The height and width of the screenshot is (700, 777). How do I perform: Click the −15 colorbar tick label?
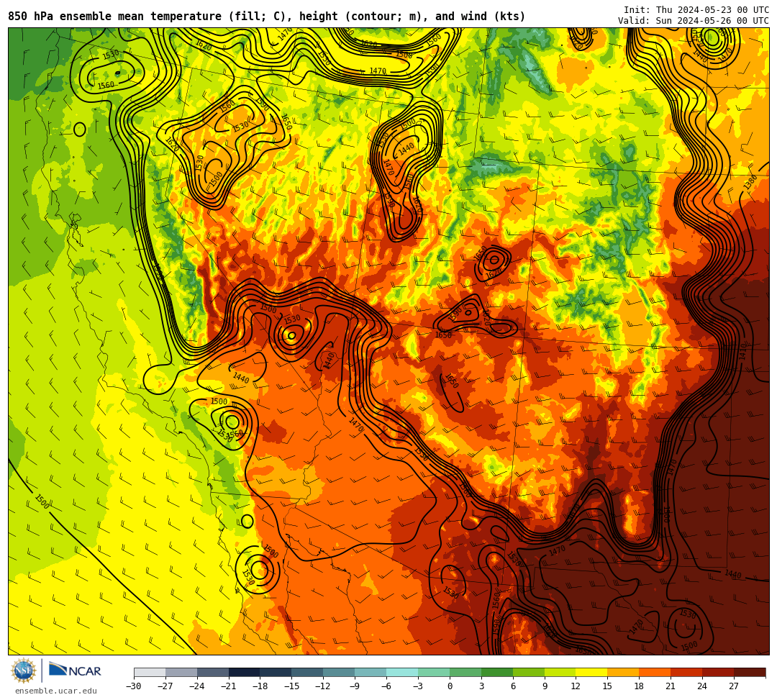tap(292, 686)
